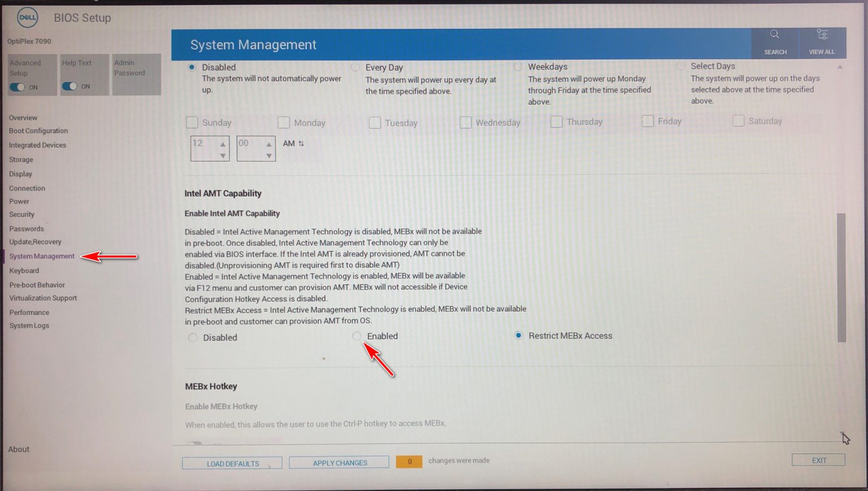Select the Weekdays auto power option

pos(518,66)
